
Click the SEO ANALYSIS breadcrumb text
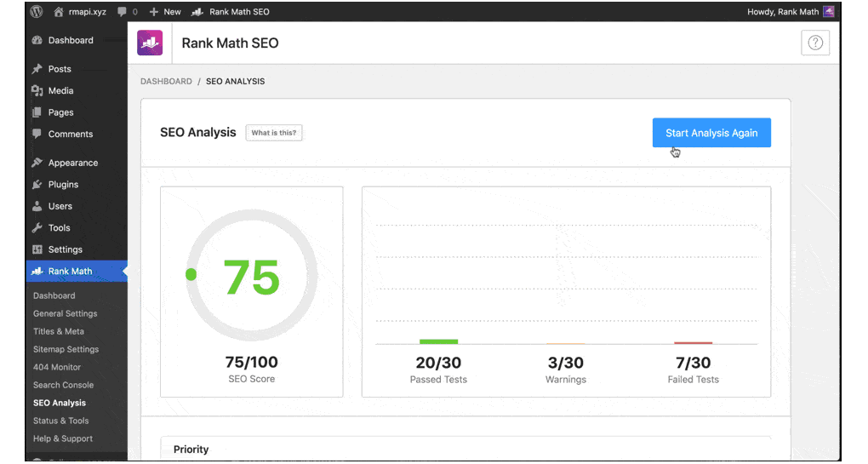click(235, 82)
